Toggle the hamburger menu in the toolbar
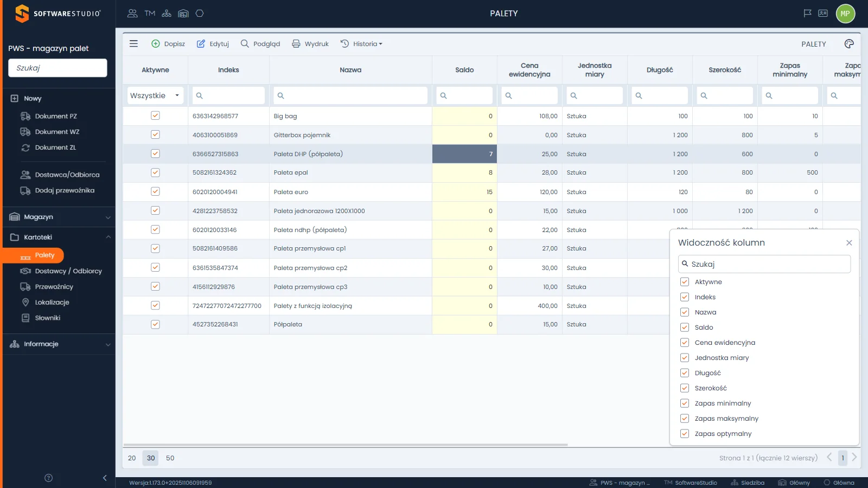The height and width of the screenshot is (488, 868). pyautogui.click(x=133, y=44)
